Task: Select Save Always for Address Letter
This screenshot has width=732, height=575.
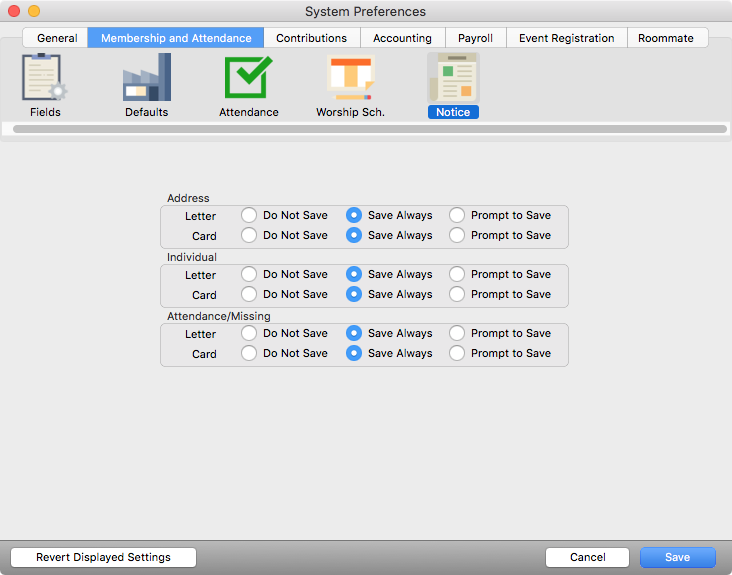Action: (354, 215)
